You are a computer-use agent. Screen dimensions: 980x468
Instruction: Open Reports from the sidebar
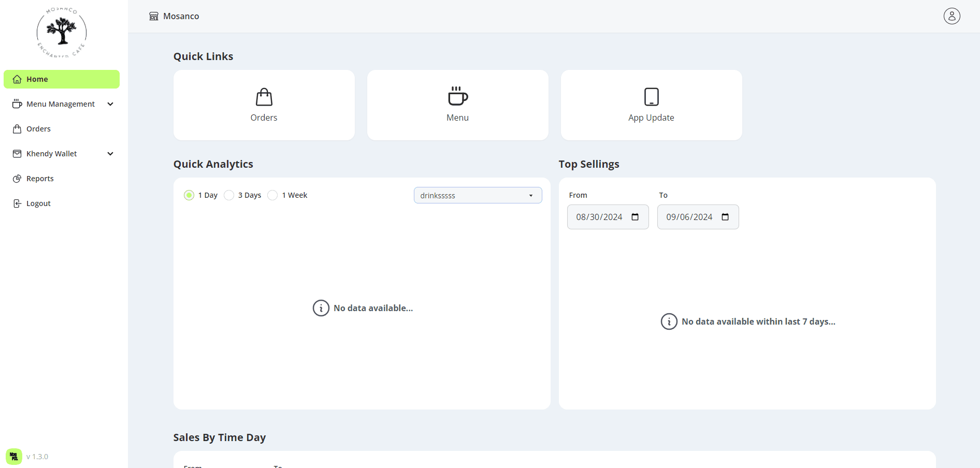(x=40, y=179)
